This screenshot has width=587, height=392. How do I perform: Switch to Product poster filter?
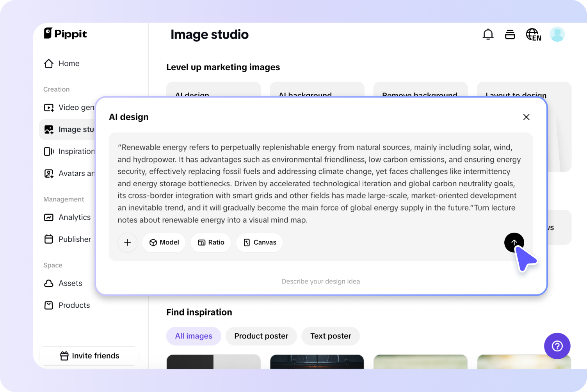click(261, 336)
